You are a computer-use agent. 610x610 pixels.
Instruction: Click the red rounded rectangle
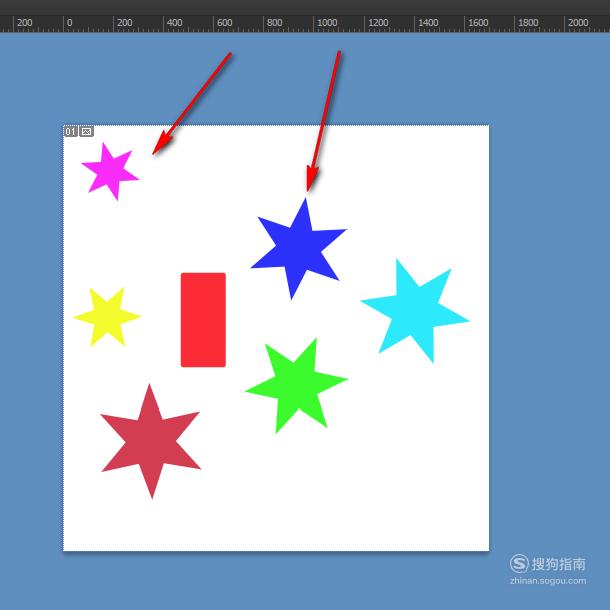[x=203, y=320]
